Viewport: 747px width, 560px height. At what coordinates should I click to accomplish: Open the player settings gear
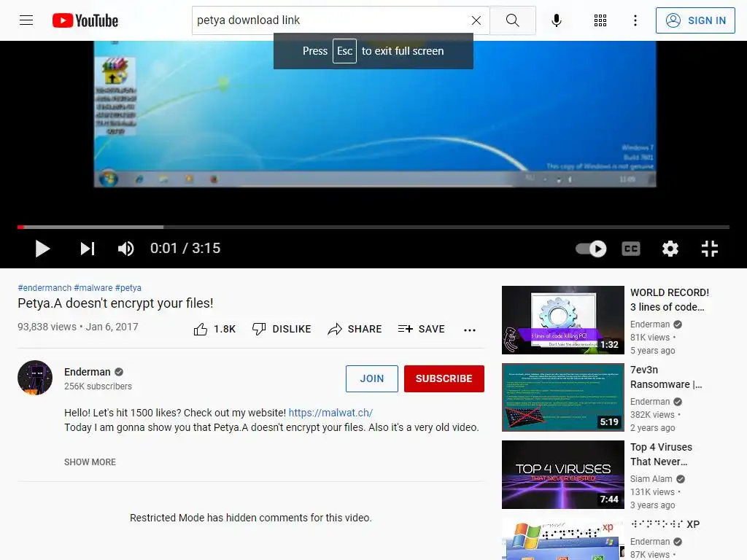(x=670, y=249)
